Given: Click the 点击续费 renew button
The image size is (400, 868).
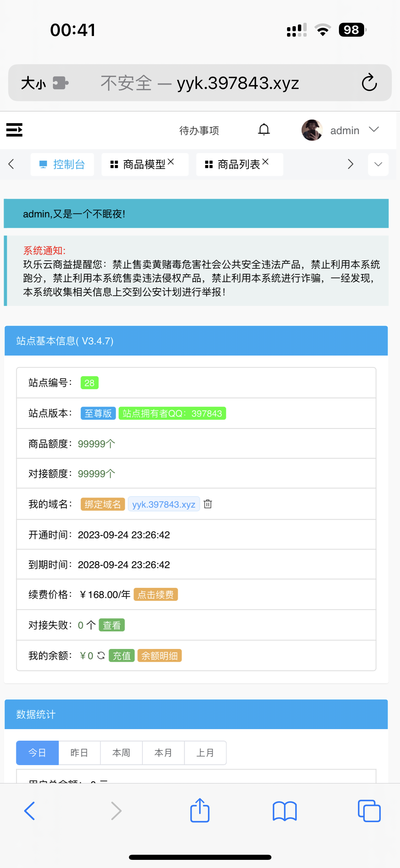Looking at the screenshot, I should [155, 595].
